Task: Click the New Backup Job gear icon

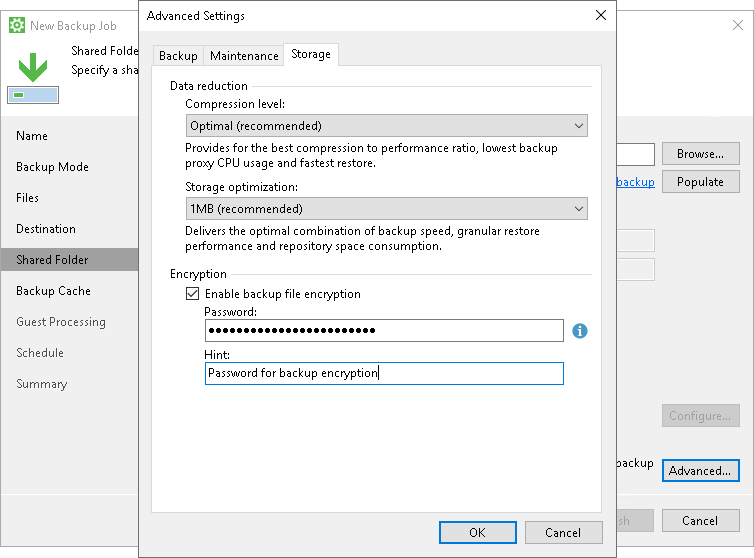Action: pyautogui.click(x=17, y=25)
